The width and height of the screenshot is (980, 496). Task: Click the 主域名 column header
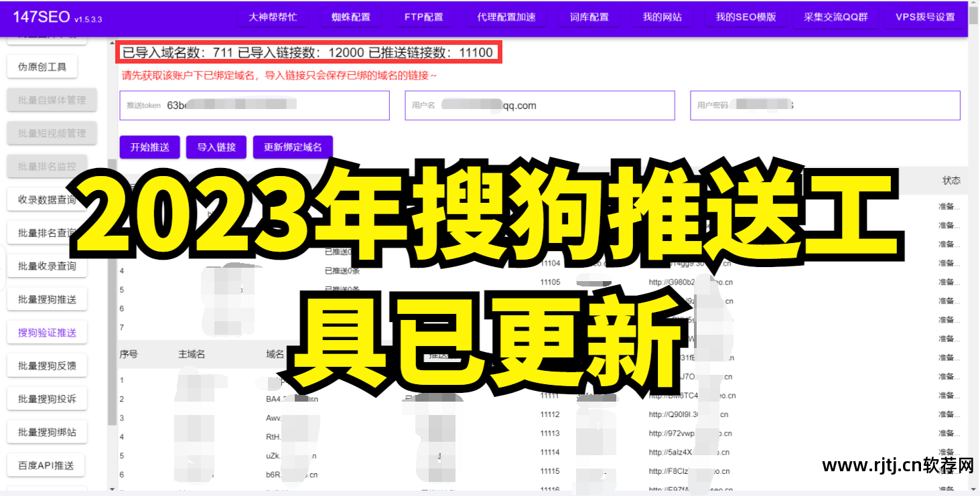click(192, 354)
